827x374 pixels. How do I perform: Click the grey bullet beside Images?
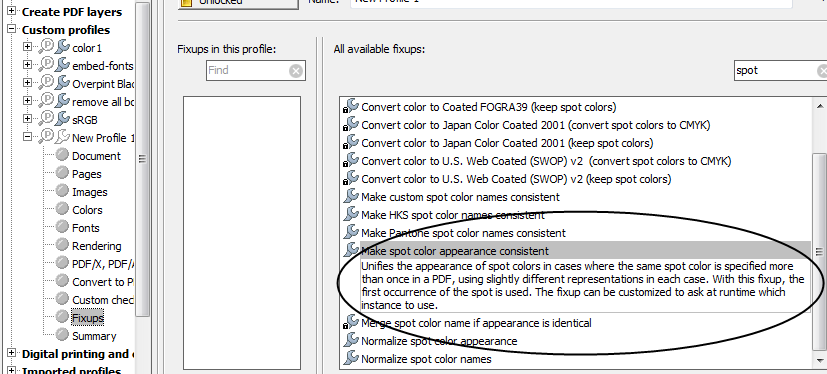pos(63,191)
